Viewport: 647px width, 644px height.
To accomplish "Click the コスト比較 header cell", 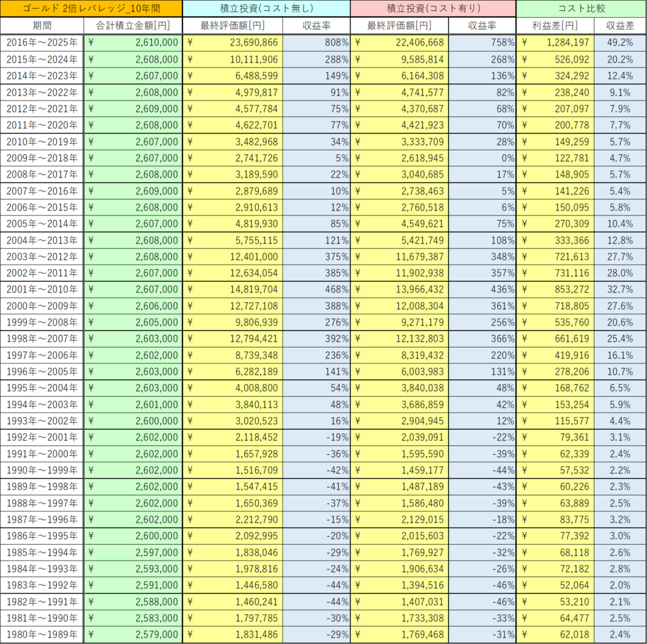I will 581,9.
